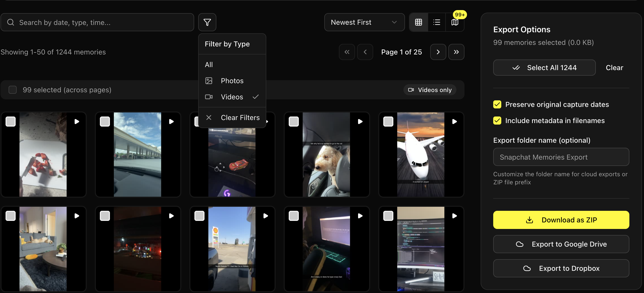Viewport: 644px width, 293px height.
Task: Select Videos option in filter dropdown
Action: click(232, 97)
